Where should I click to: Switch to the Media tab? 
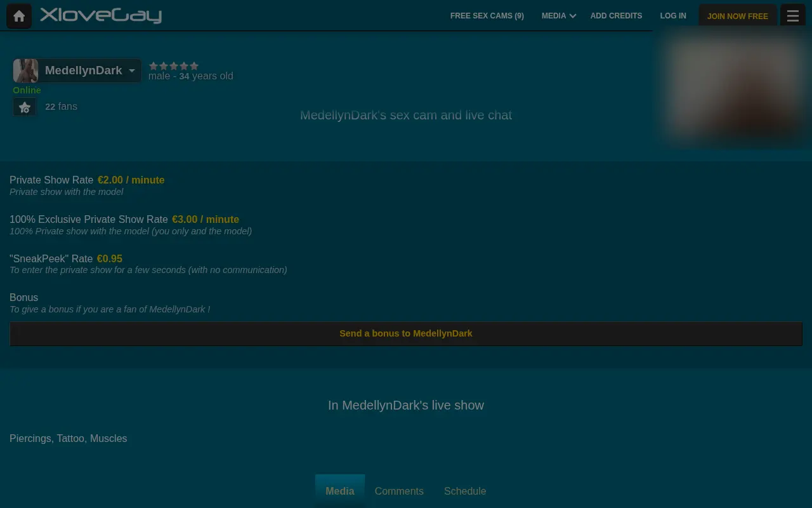tap(340, 491)
